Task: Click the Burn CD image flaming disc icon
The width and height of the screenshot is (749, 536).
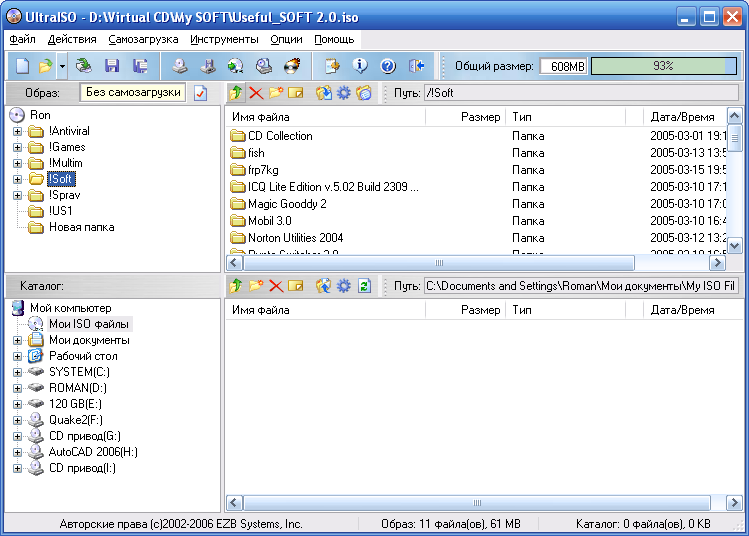Action: [292, 66]
